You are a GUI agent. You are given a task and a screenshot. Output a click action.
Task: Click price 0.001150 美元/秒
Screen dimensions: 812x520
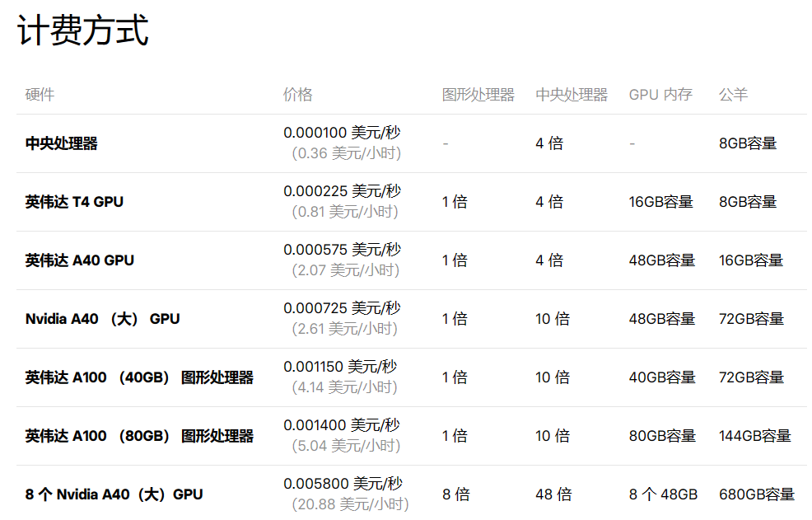340,367
